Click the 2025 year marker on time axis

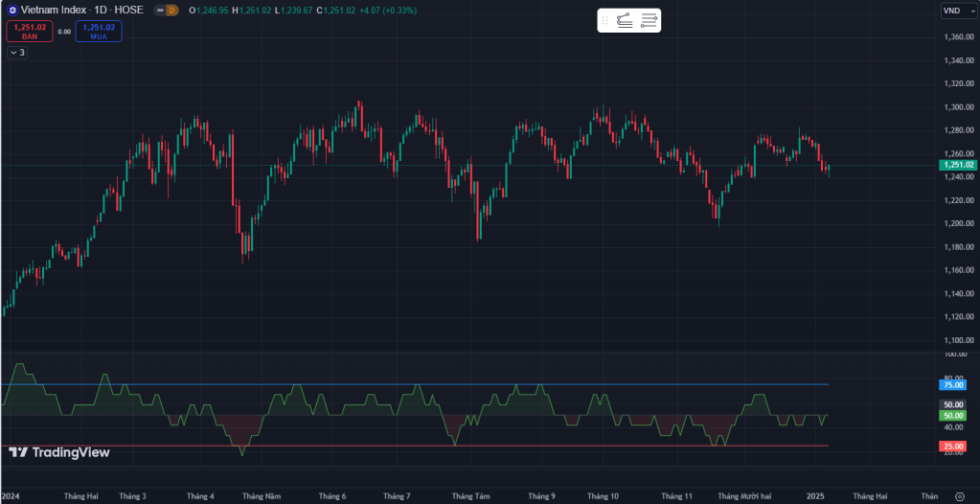click(815, 496)
